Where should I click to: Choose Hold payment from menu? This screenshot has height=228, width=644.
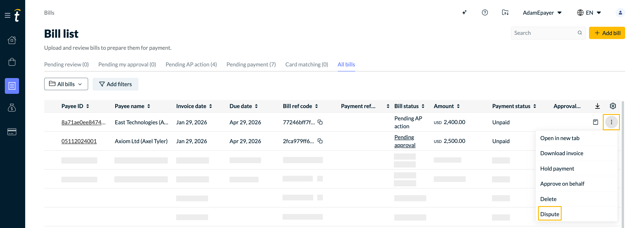coord(576,168)
